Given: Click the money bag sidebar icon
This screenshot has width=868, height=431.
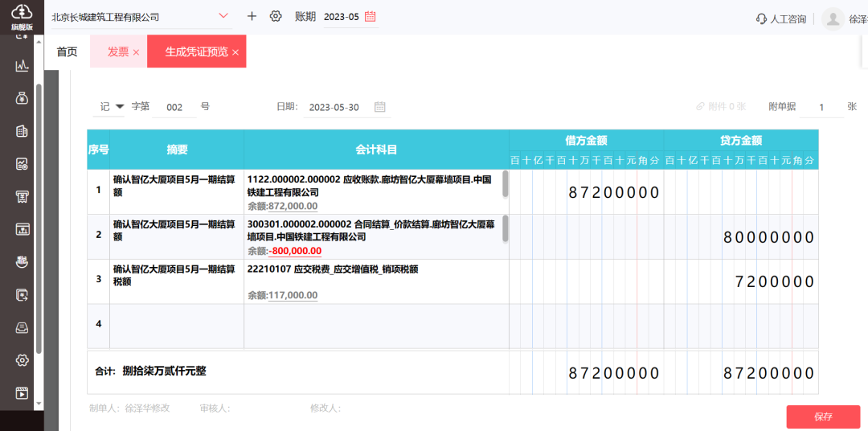Looking at the screenshot, I should (x=22, y=99).
